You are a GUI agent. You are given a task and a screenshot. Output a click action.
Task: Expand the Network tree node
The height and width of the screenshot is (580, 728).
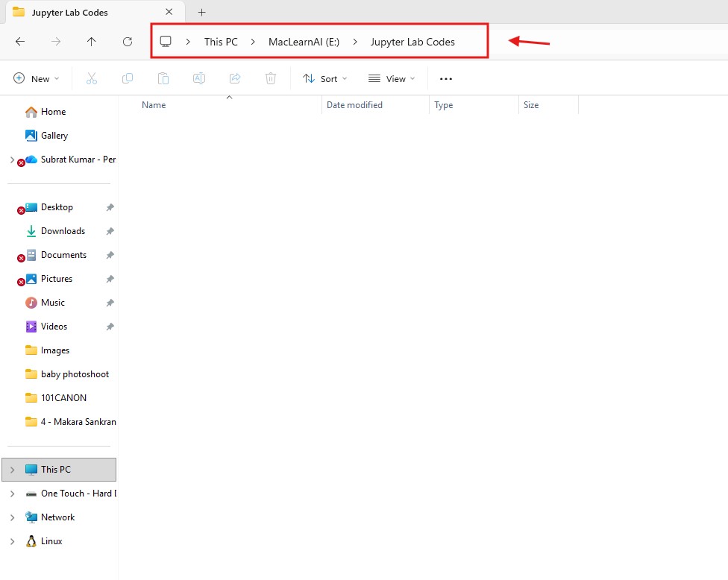pyautogui.click(x=11, y=517)
